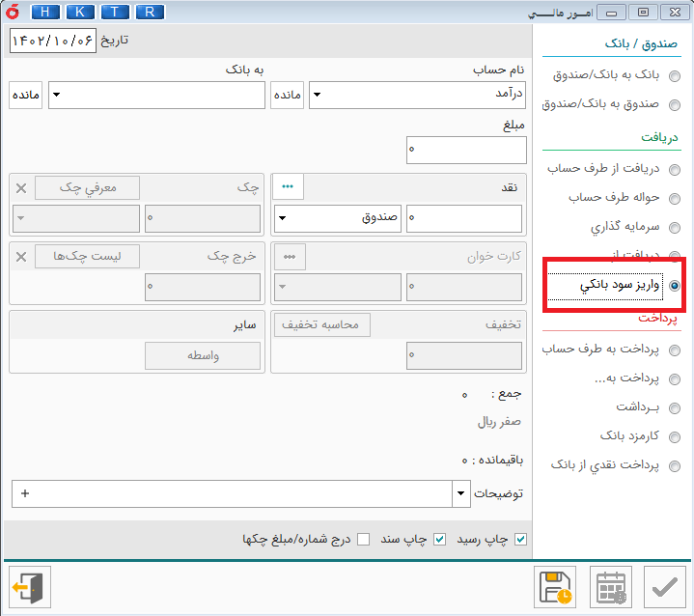694x616 pixels.
Task: Select بـرداشت radio option
Action: 675,407
